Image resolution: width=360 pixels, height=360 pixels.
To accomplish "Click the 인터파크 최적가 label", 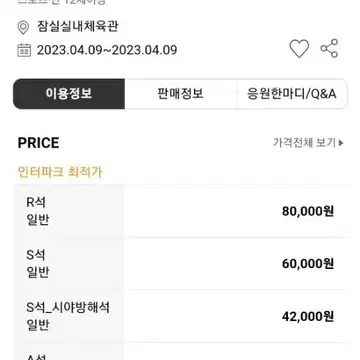I will tap(60, 173).
